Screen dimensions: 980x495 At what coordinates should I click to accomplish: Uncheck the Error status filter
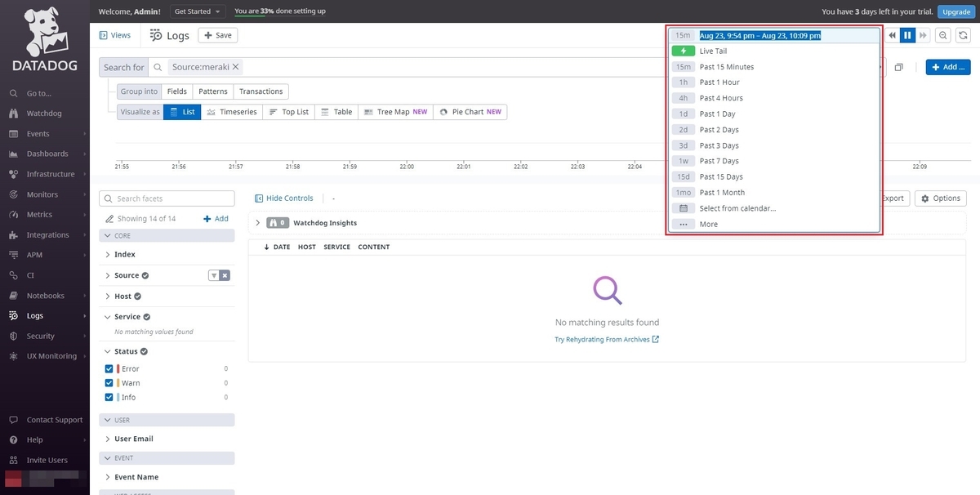(109, 368)
